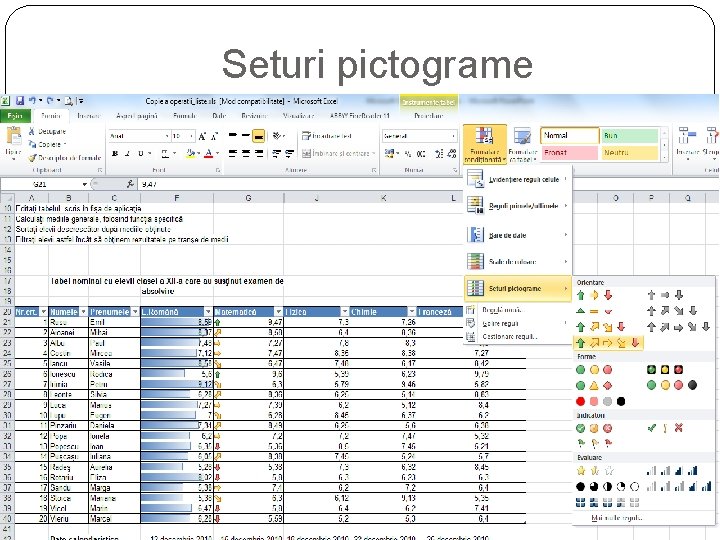This screenshot has width=720, height=540.
Task: Choose the 5 colored arrows icon set
Action: pyautogui.click(x=608, y=343)
